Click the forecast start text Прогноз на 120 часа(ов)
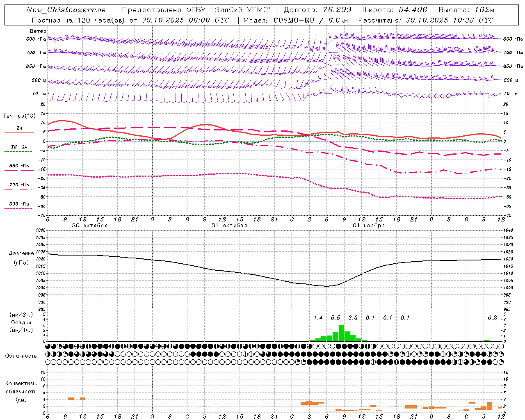This screenshot has width=525, height=420. 79,20
